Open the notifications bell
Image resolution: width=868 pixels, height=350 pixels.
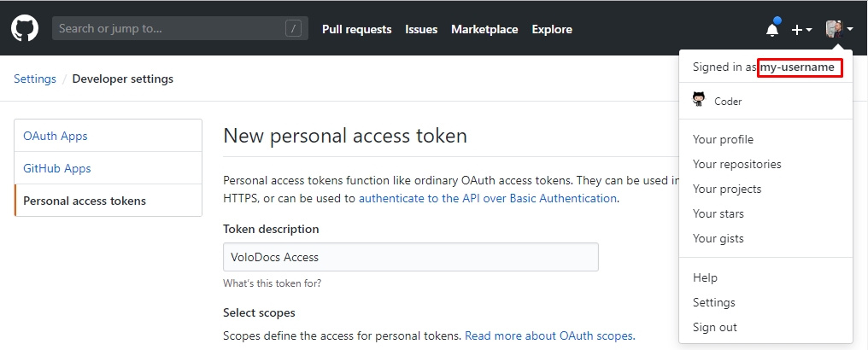(772, 30)
